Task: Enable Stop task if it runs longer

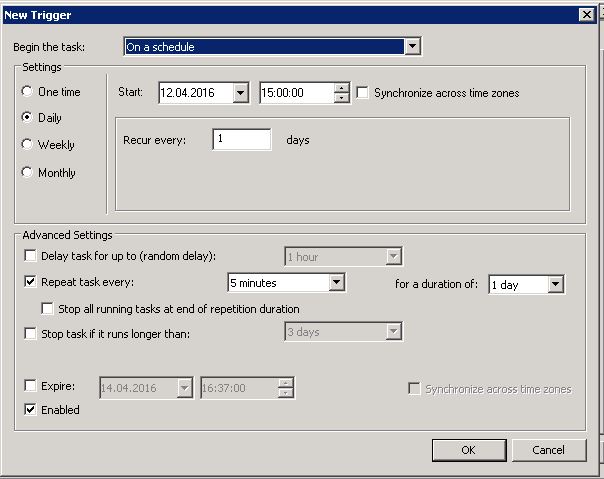Action: pyautogui.click(x=30, y=334)
